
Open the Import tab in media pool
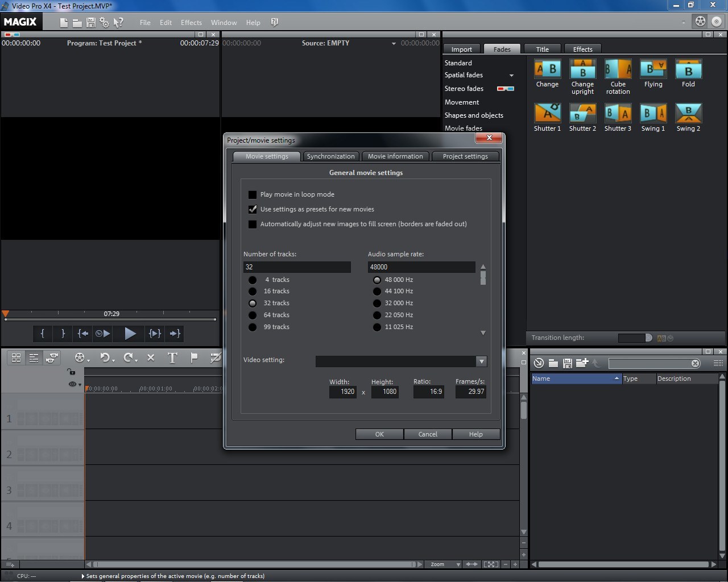pos(462,49)
